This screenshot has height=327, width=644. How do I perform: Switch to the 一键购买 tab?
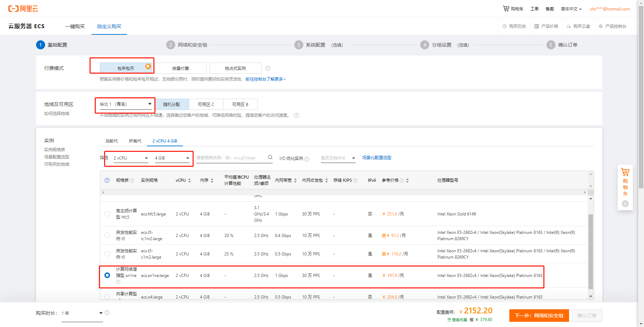tap(75, 26)
